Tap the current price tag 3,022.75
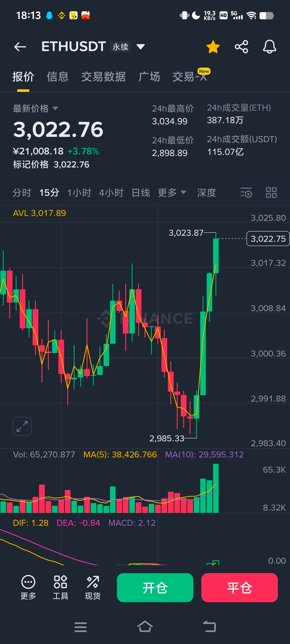290x644 pixels. tap(268, 239)
